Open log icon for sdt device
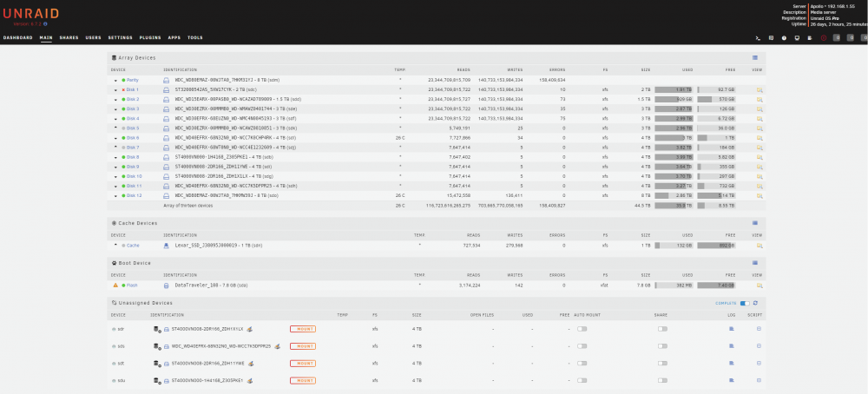 coord(731,364)
